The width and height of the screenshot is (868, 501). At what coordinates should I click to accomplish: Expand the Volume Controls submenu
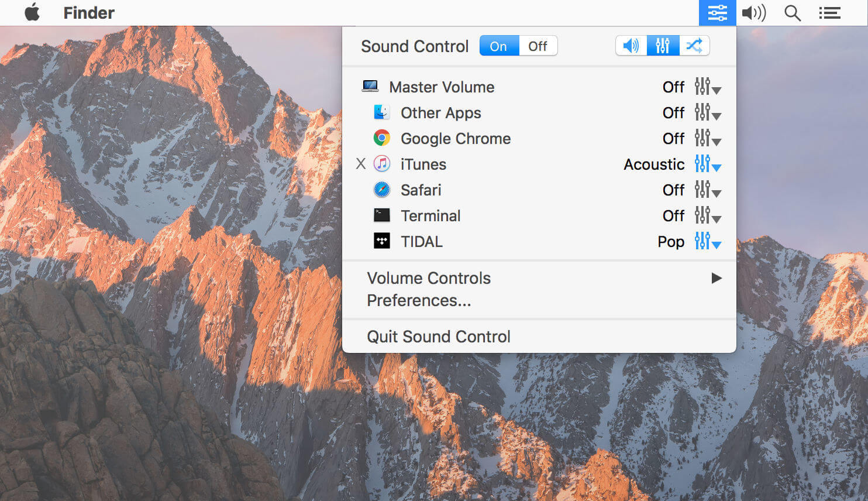pyautogui.click(x=539, y=278)
